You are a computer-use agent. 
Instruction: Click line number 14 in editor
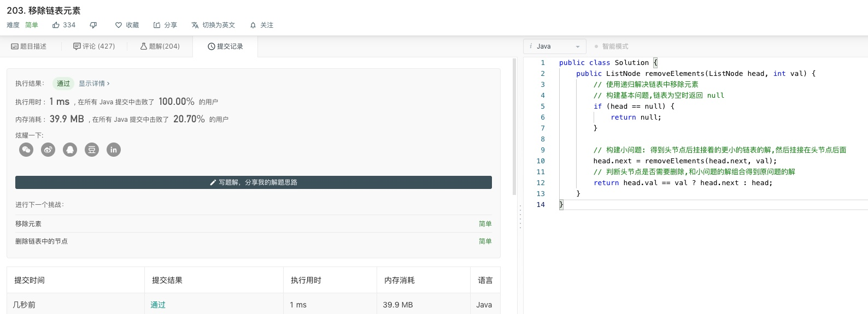pos(541,205)
